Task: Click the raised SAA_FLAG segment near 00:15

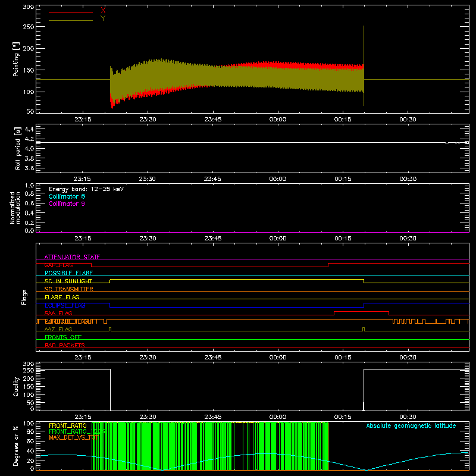Action: pos(361,311)
